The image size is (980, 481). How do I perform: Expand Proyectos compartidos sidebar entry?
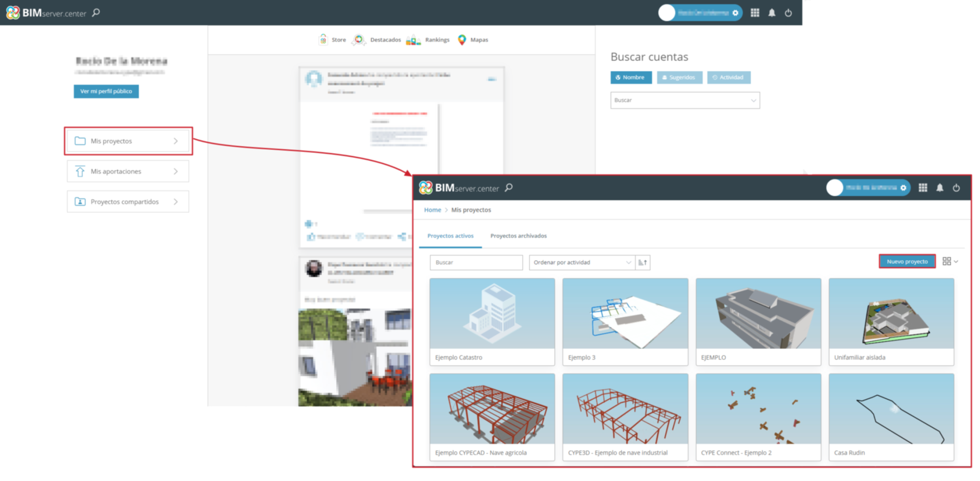tap(128, 202)
